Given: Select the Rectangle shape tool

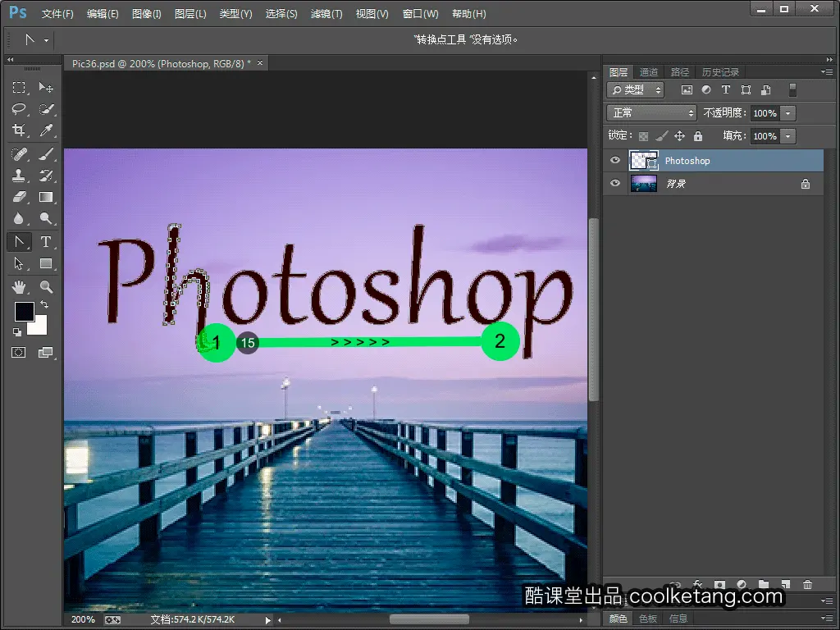Looking at the screenshot, I should coord(46,263).
